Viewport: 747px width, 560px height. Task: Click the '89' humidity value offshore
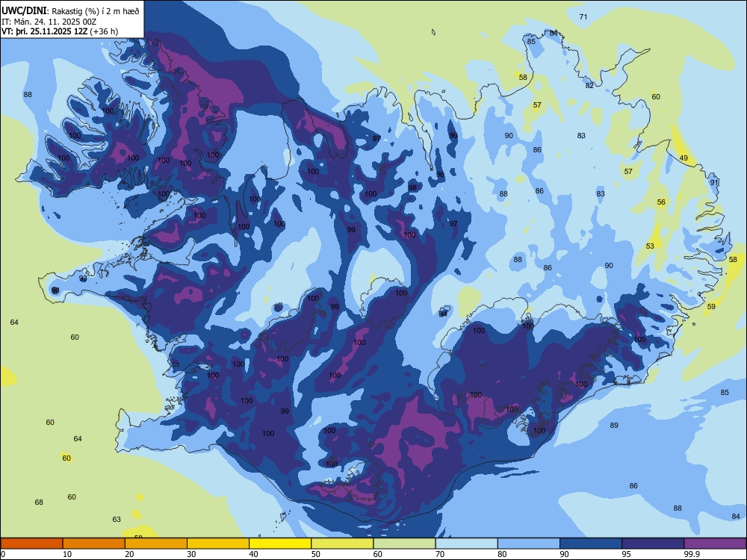point(614,426)
